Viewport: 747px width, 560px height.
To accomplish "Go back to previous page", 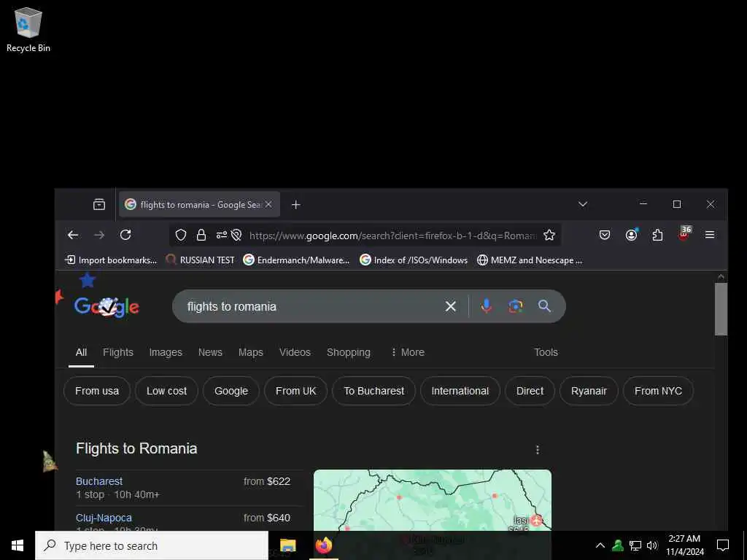I will [73, 235].
